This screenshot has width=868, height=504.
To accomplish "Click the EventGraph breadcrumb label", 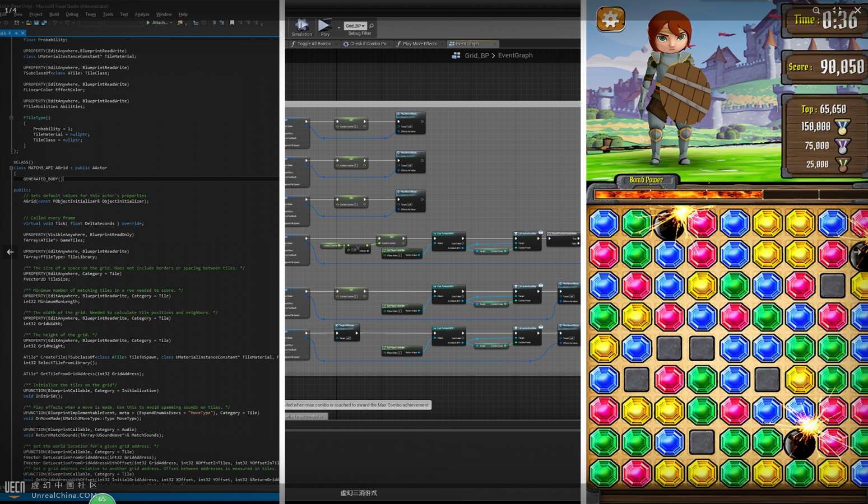I will tap(516, 55).
